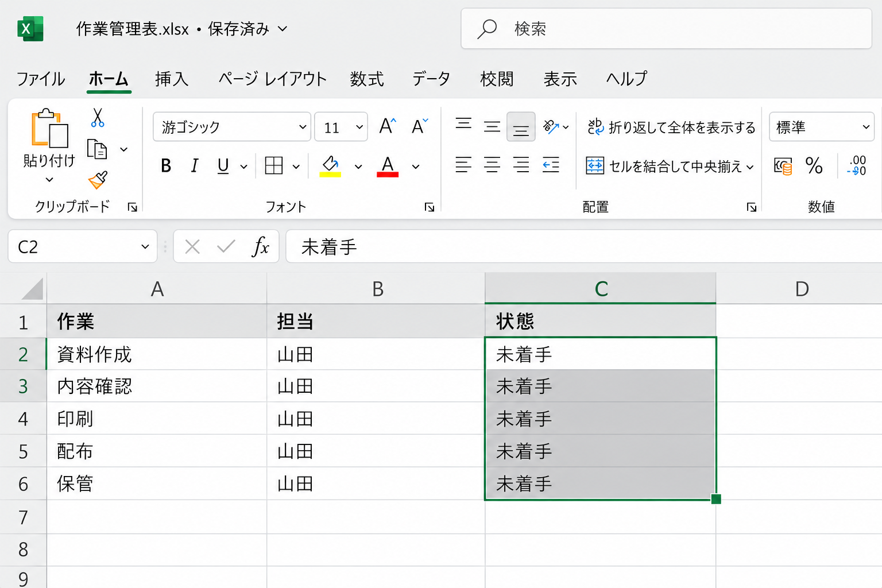Switch to the データ tab
This screenshot has width=882, height=588.
431,79
